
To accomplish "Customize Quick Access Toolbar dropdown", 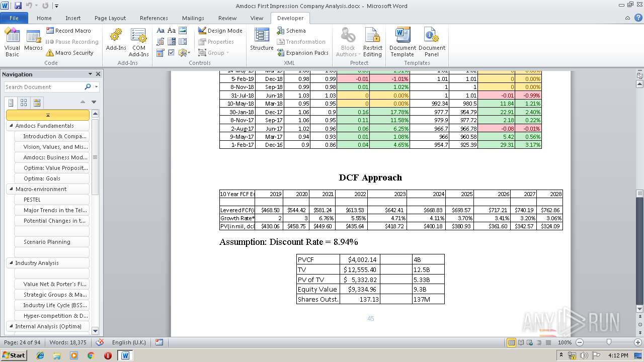I will 57,6.
